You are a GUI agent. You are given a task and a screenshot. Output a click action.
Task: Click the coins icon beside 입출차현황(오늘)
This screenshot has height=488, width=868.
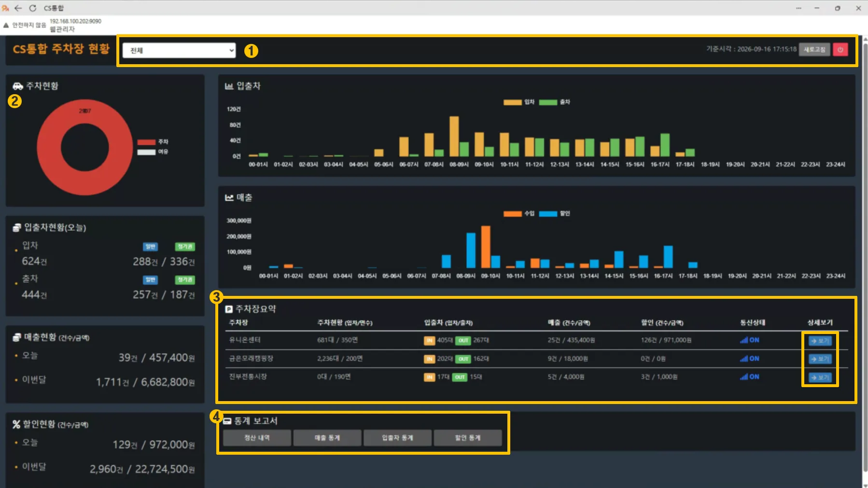tap(17, 227)
